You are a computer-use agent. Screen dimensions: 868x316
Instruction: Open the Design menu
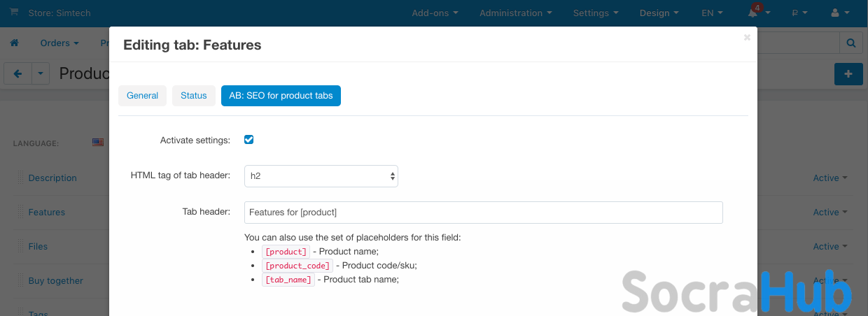(x=659, y=13)
